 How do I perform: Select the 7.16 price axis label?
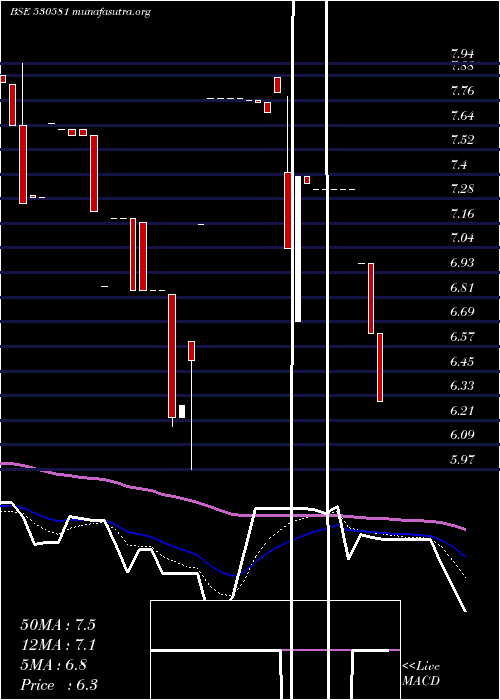[462, 213]
